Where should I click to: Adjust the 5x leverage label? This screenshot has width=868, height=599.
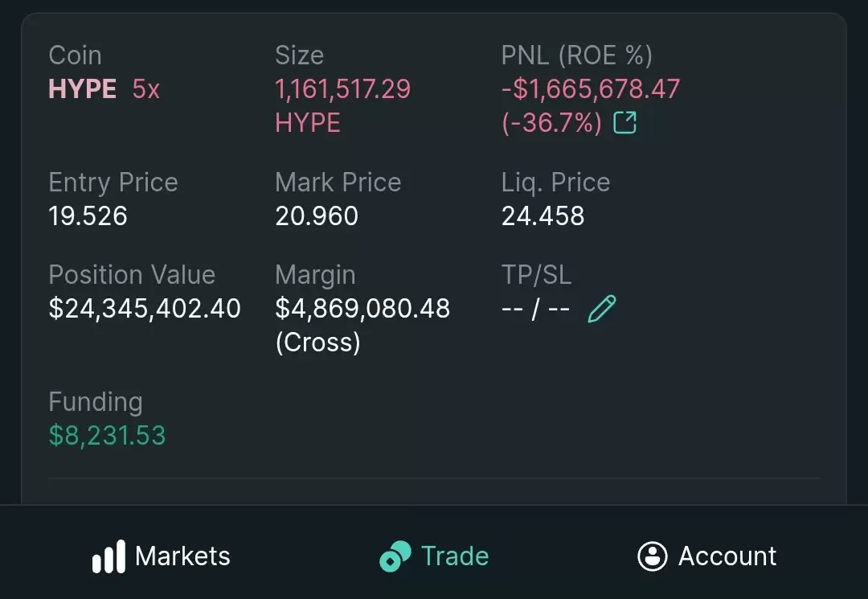point(146,89)
